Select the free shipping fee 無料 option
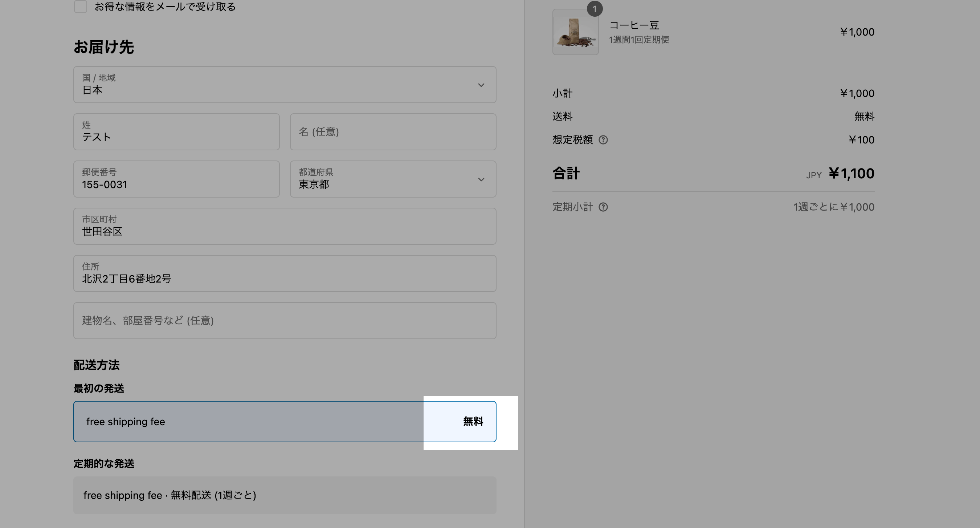The image size is (980, 528). [284, 421]
